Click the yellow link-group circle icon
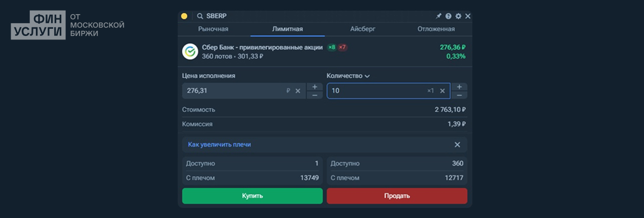 (184, 16)
